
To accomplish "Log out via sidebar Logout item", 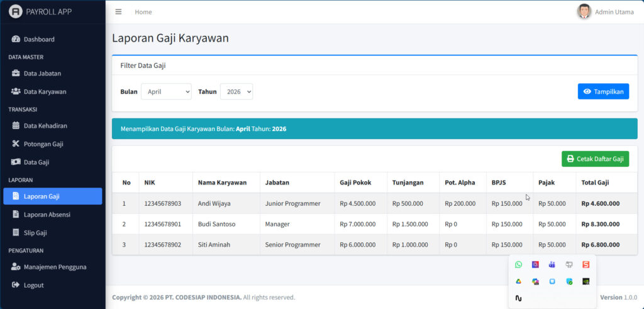I will 33,285.
